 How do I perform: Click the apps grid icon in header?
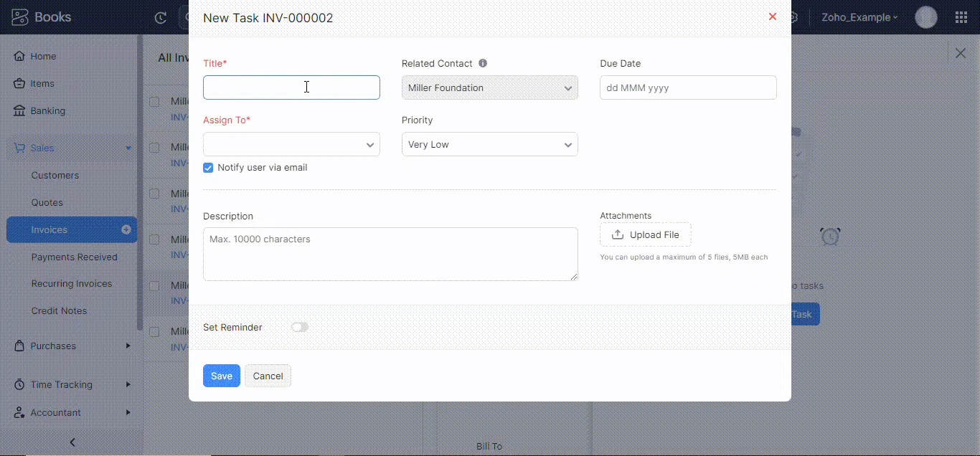tap(961, 17)
